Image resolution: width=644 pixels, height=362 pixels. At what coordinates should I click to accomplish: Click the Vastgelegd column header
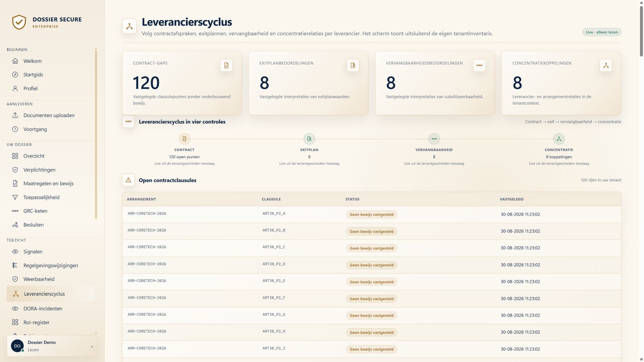[511, 199]
